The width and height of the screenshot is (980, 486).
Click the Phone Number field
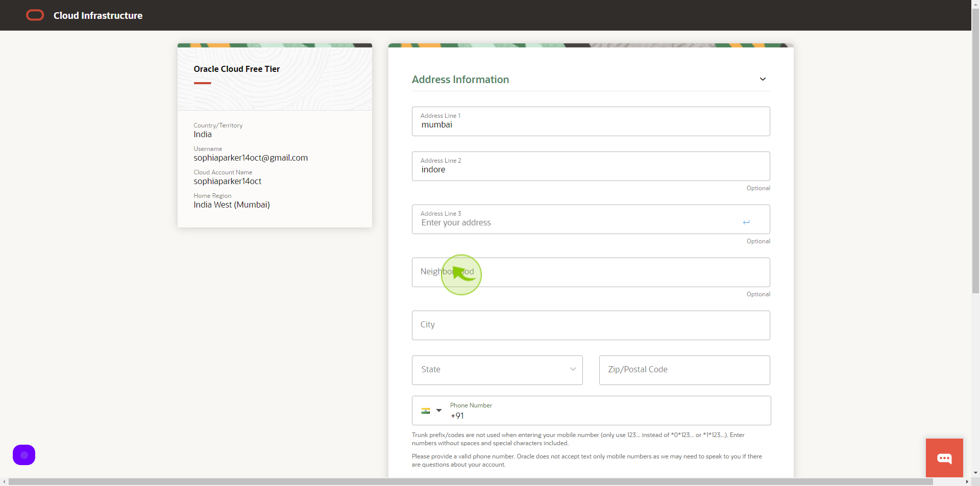click(607, 411)
